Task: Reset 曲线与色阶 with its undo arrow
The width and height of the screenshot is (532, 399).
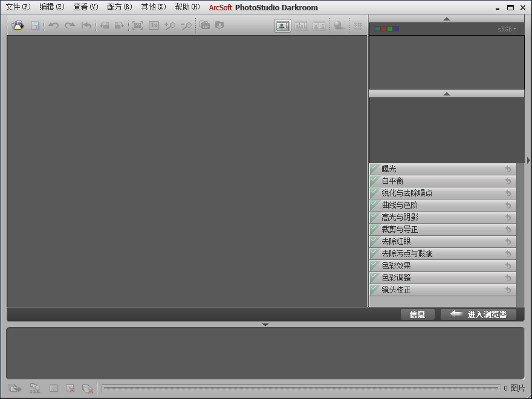Action: [x=508, y=206]
